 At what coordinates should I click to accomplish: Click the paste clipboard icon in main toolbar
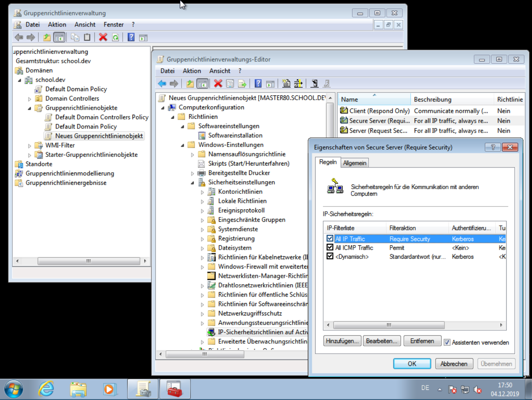87,37
